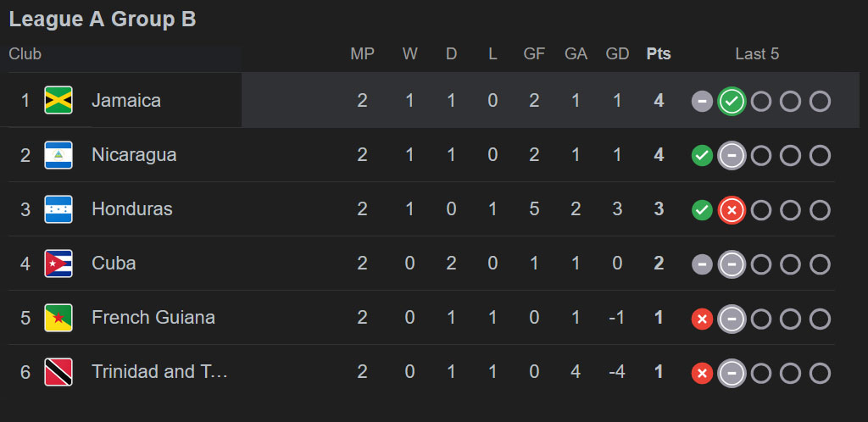Open the Nicaragua team link
Image resolution: width=868 pixels, height=422 pixels.
click(x=134, y=155)
